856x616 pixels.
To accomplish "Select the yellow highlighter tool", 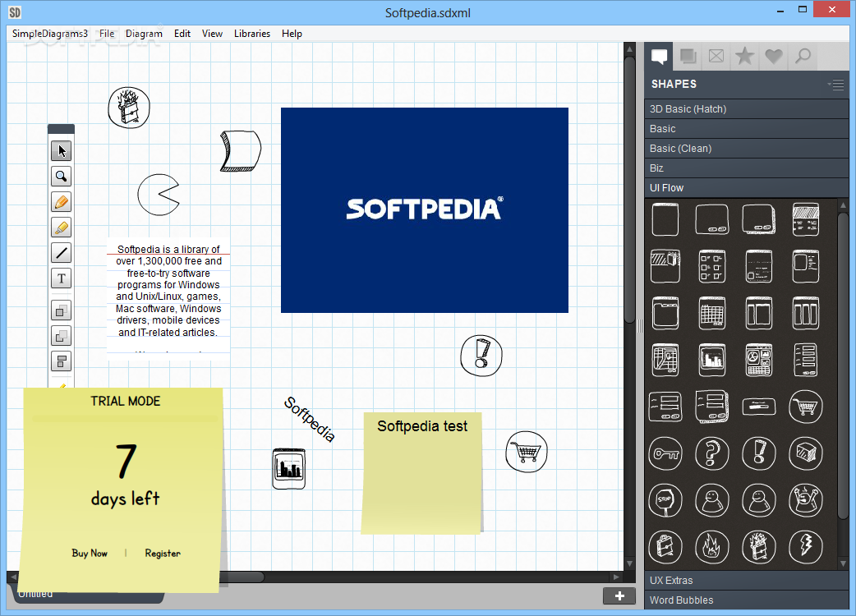I will click(x=61, y=227).
